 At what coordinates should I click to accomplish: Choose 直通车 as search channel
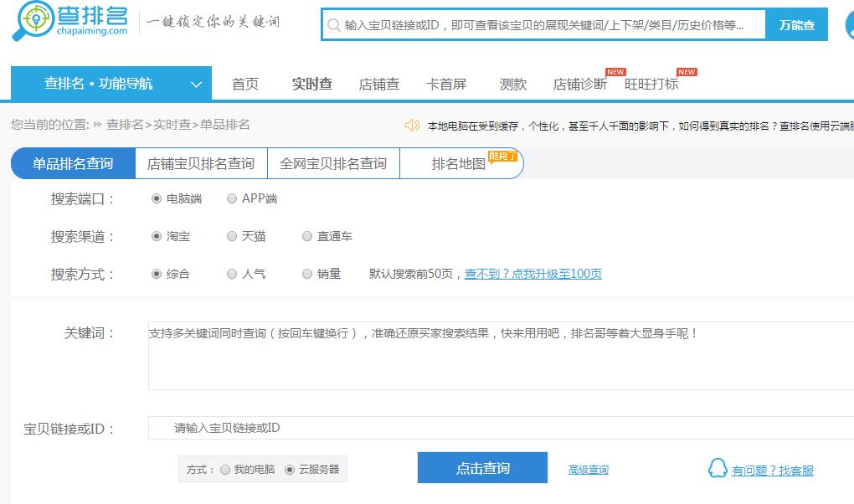(x=307, y=237)
